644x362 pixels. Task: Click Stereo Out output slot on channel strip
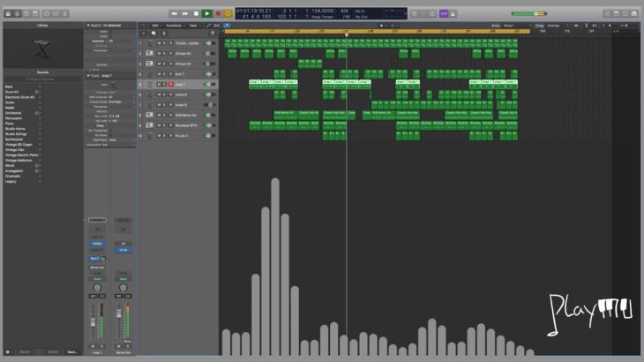point(97,268)
